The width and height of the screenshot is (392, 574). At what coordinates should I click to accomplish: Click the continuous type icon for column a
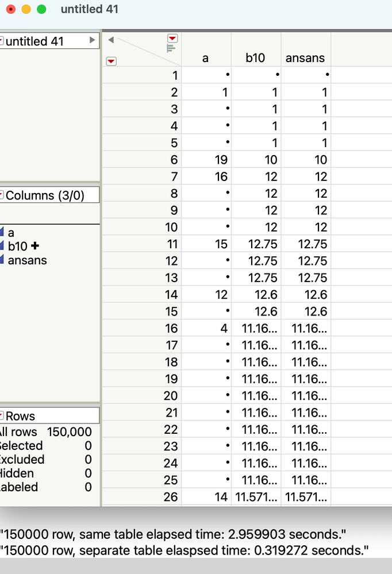pos(2,233)
